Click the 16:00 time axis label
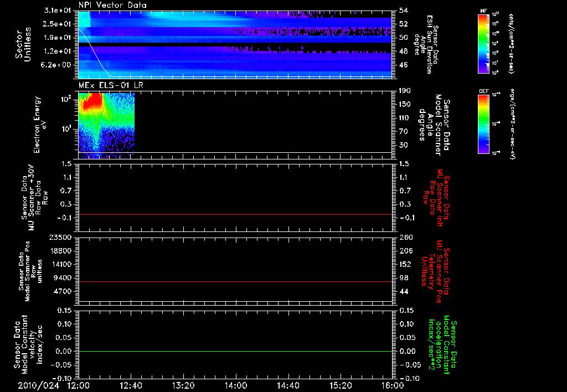 coord(393,385)
